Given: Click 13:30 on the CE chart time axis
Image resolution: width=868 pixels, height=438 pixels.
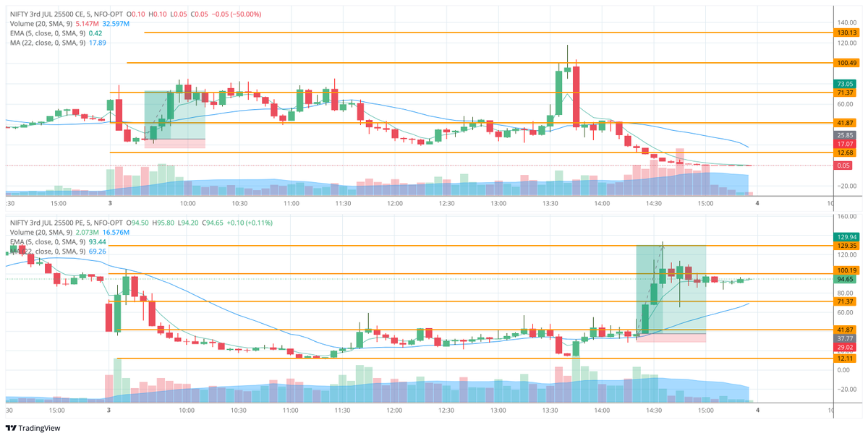Looking at the screenshot, I should [550, 204].
